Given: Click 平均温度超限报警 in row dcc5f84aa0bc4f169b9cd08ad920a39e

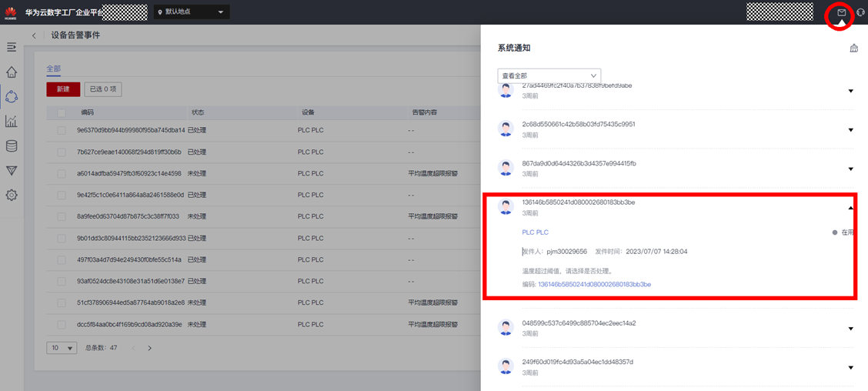Looking at the screenshot, I should click(x=433, y=325).
